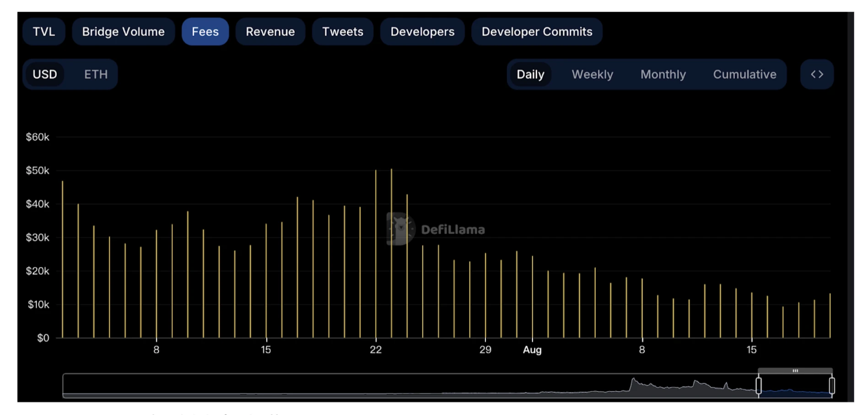Select the Daily interval option
The width and height of the screenshot is (868, 415).
(x=530, y=74)
